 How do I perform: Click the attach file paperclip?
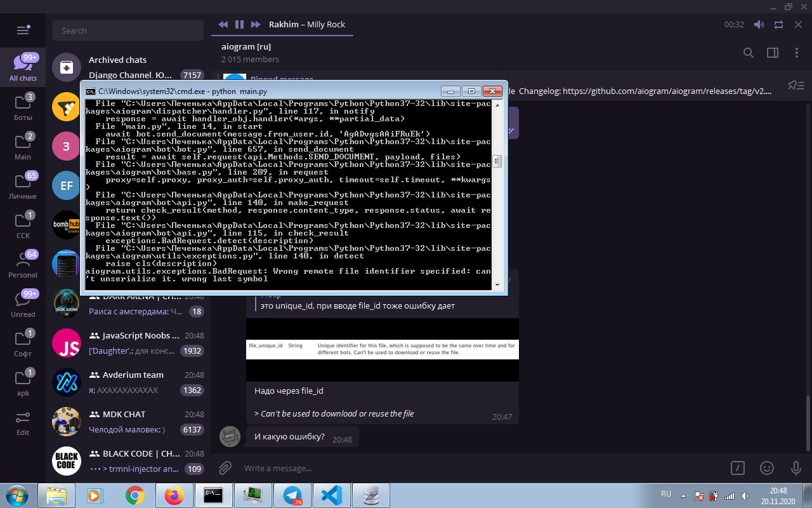click(225, 468)
